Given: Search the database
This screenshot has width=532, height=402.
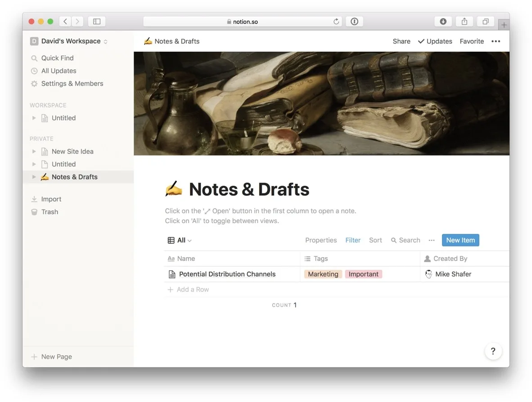Looking at the screenshot, I should (406, 240).
